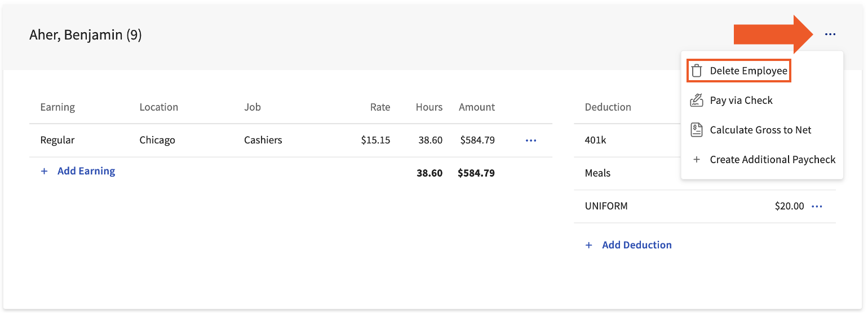Viewport: 868px width, 315px height.
Task: Click the UNIFORM deduction label
Action: tap(606, 207)
